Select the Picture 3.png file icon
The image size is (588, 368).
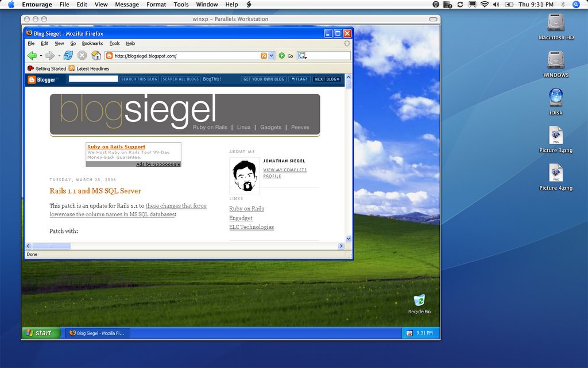click(556, 135)
